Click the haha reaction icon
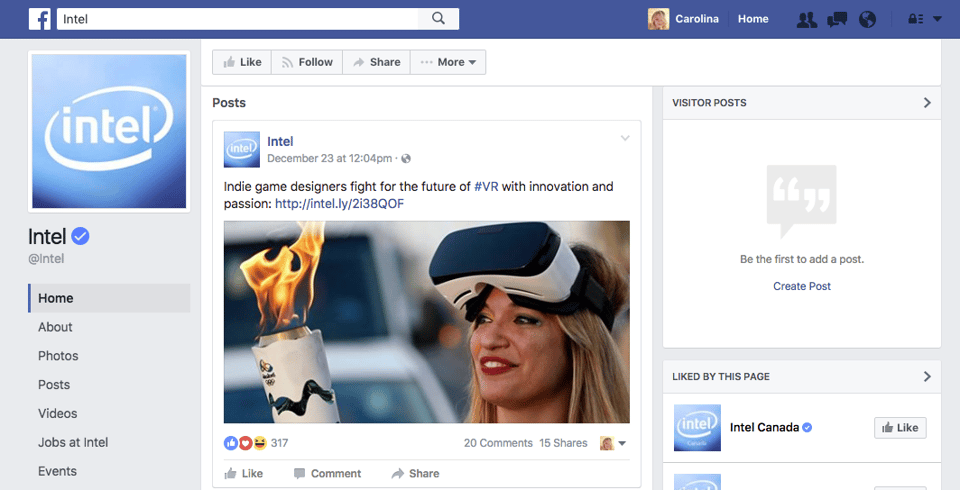The image size is (960, 490). [x=260, y=443]
